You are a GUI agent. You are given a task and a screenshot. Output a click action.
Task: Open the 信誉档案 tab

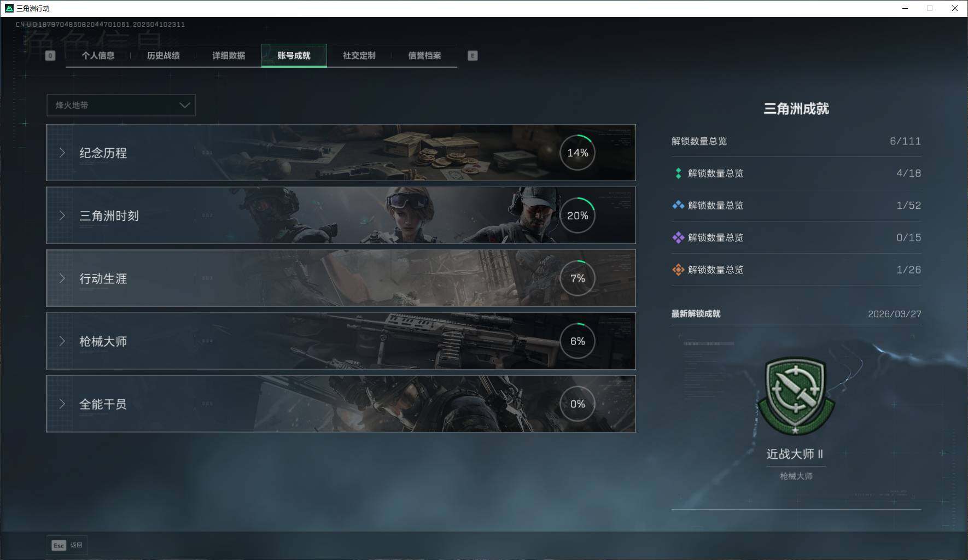424,56
